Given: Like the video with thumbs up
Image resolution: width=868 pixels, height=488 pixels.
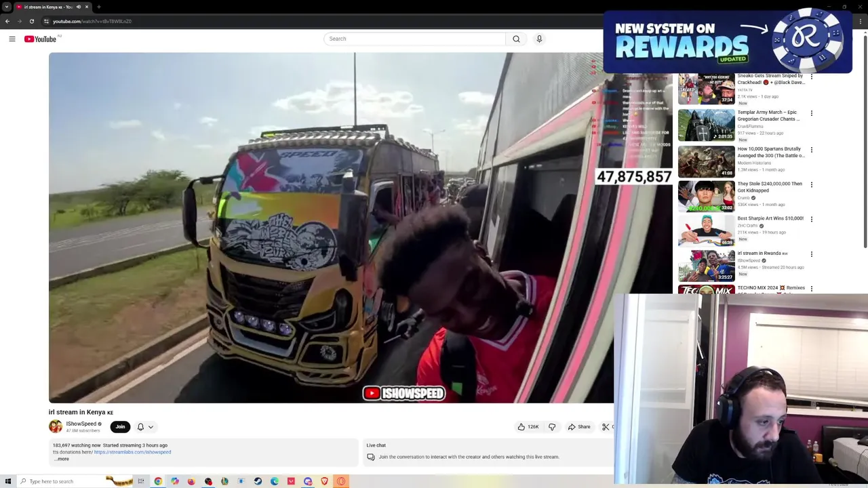Looking at the screenshot, I should [528, 427].
